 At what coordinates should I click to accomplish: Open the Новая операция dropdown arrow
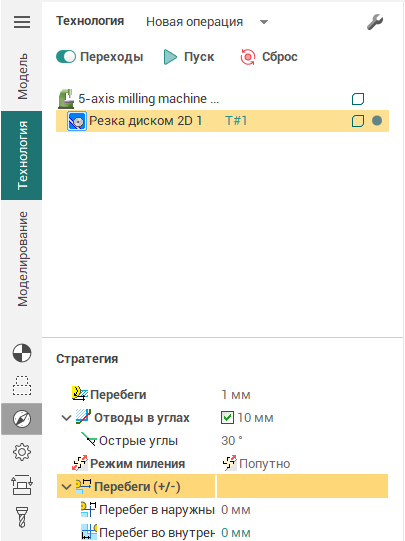[264, 22]
